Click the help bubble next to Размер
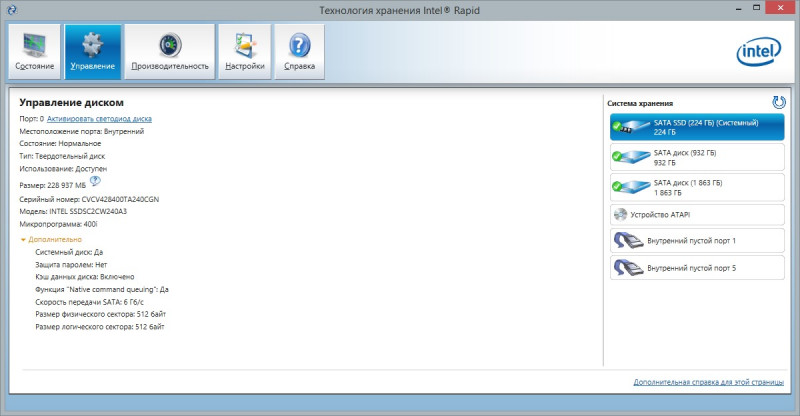The image size is (800, 416). tap(95, 181)
